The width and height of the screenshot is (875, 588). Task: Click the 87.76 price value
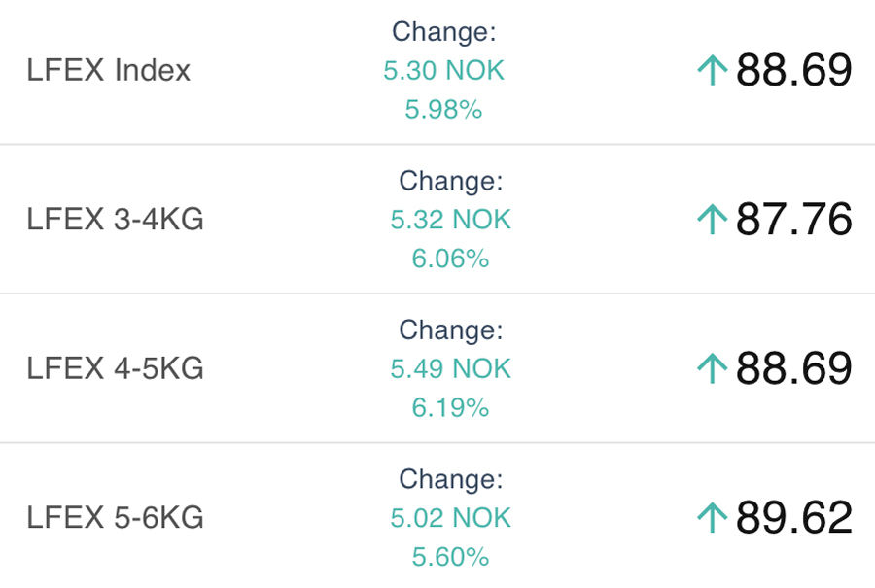coord(793,220)
